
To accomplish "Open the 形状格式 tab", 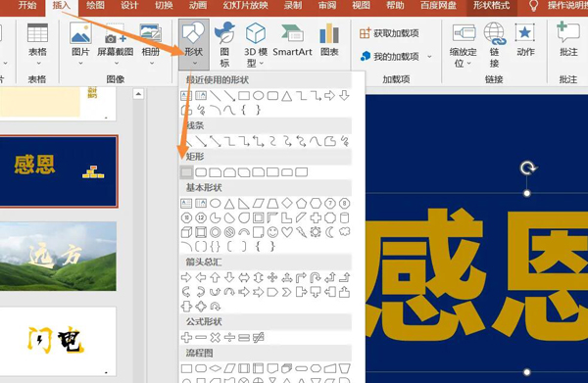I will pos(491,5).
